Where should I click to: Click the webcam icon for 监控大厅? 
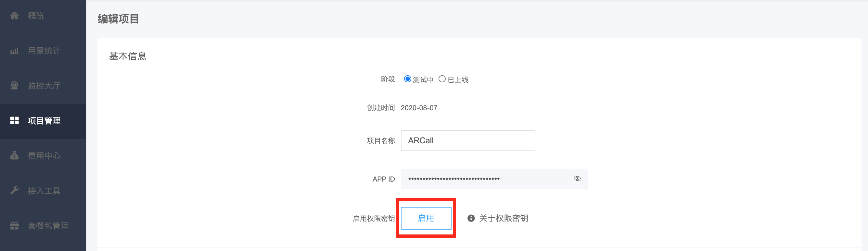14,86
